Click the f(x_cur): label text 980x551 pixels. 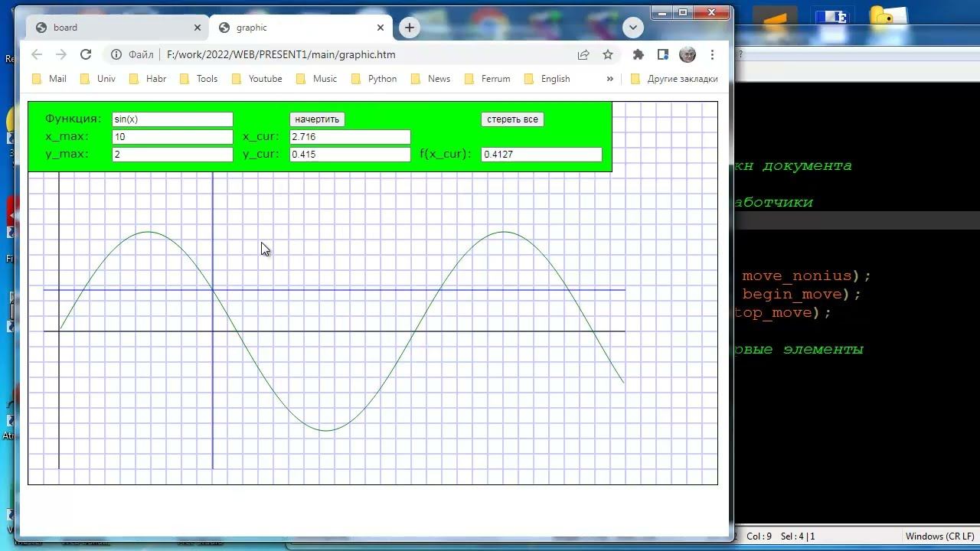pos(445,154)
